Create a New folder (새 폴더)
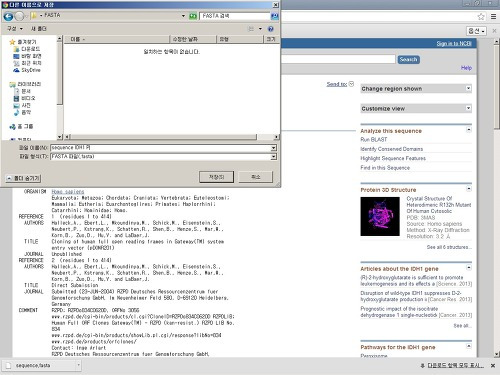500x375 pixels. (39, 29)
